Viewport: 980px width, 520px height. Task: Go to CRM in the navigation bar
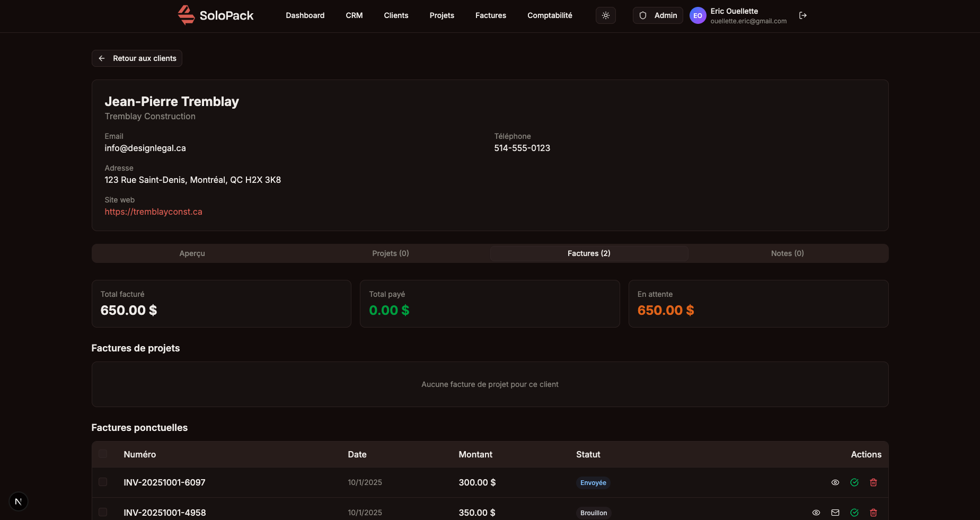pyautogui.click(x=354, y=15)
